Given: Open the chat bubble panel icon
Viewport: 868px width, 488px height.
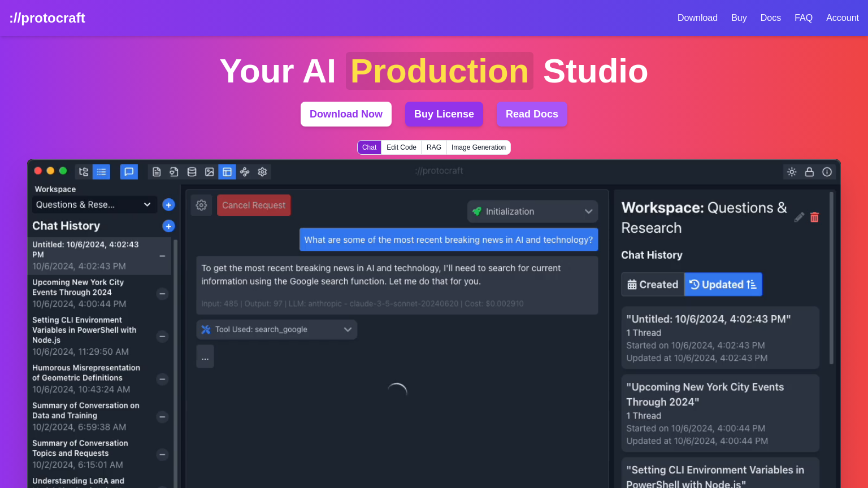Looking at the screenshot, I should pos(129,172).
